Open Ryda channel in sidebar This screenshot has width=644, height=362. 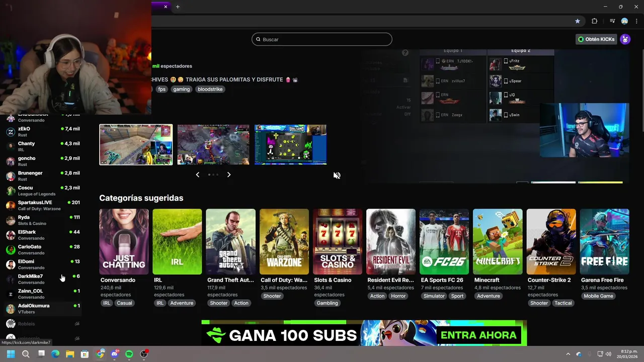(x=43, y=220)
